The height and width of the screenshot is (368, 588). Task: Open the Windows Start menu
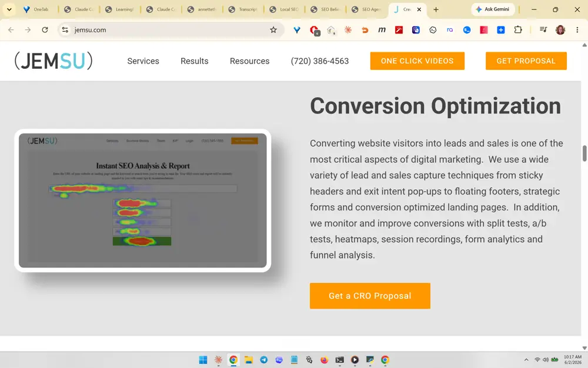[x=203, y=360]
